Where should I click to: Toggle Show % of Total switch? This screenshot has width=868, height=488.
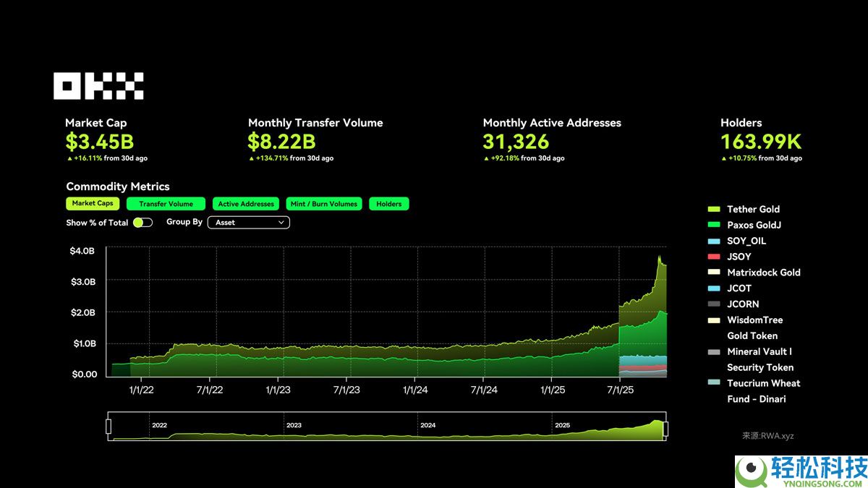pyautogui.click(x=142, y=223)
